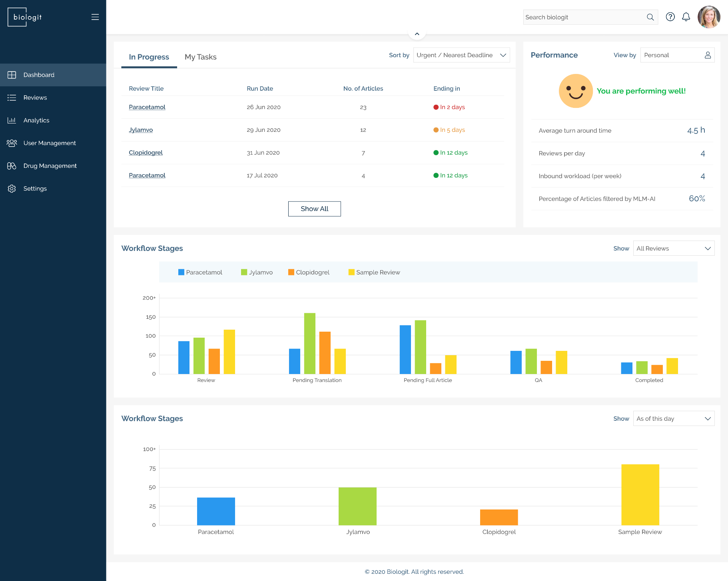Expand the 'As of this day' dropdown
The image size is (728, 581).
click(674, 418)
